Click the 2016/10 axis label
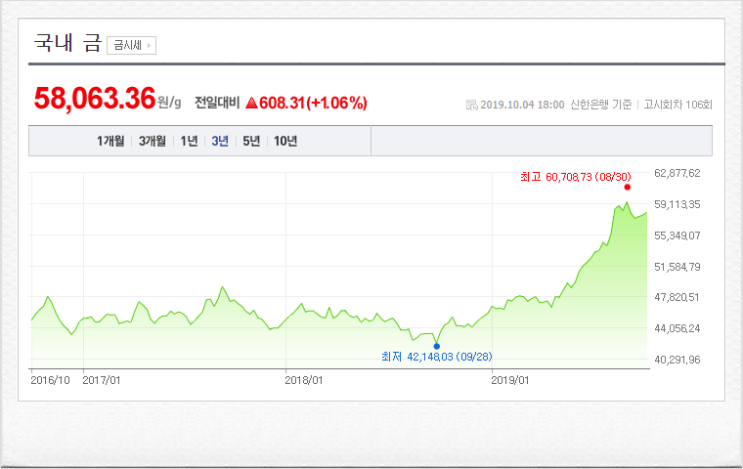743x469 pixels. (x=50, y=380)
